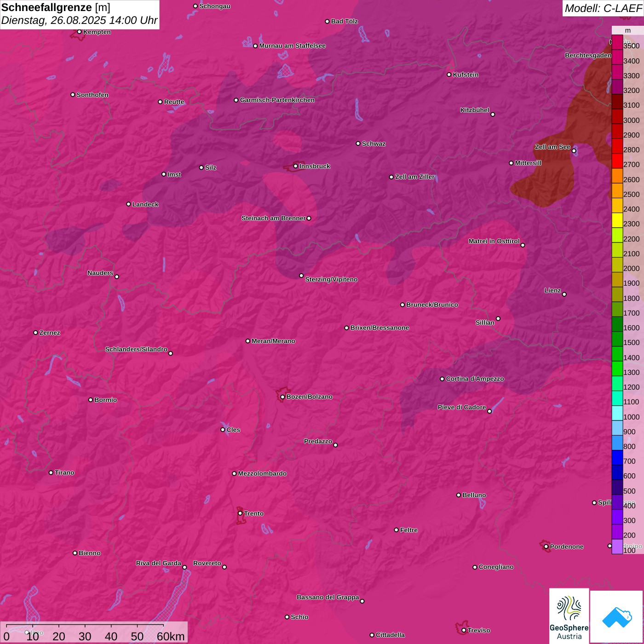Click the Schongau label
This screenshot has height=644, width=644.
tap(214, 6)
